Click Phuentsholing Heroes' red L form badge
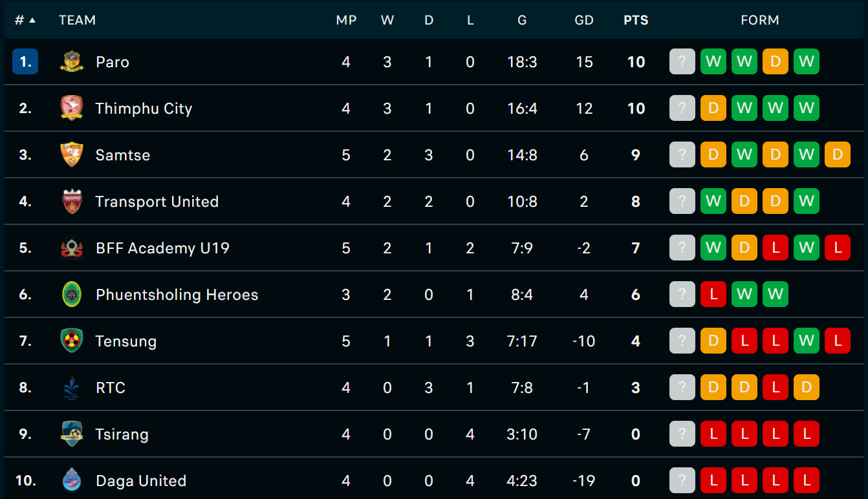Screen dimensions: 868x499 [713, 295]
